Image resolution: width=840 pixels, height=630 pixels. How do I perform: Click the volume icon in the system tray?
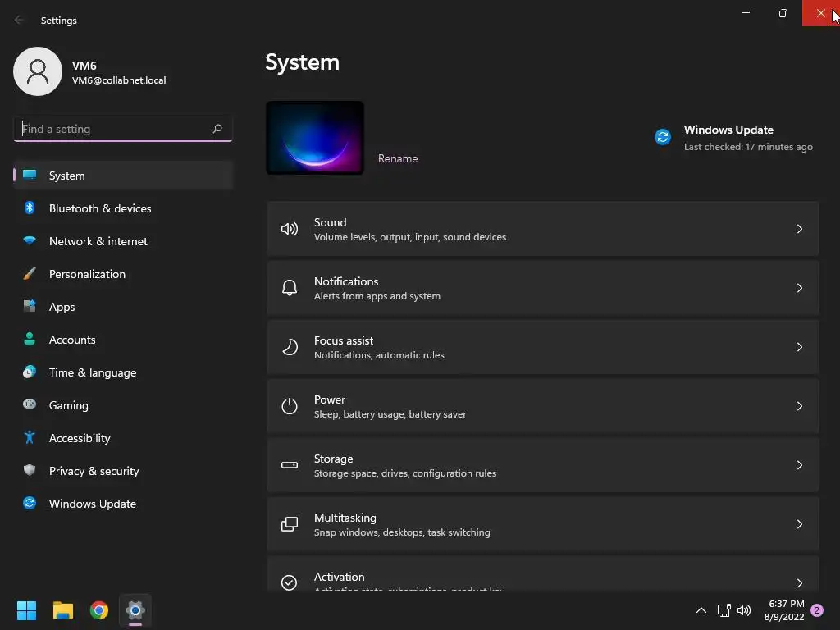pyautogui.click(x=743, y=610)
